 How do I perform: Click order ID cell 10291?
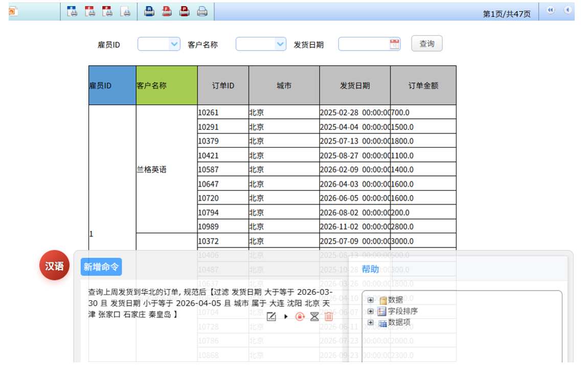tap(223, 127)
